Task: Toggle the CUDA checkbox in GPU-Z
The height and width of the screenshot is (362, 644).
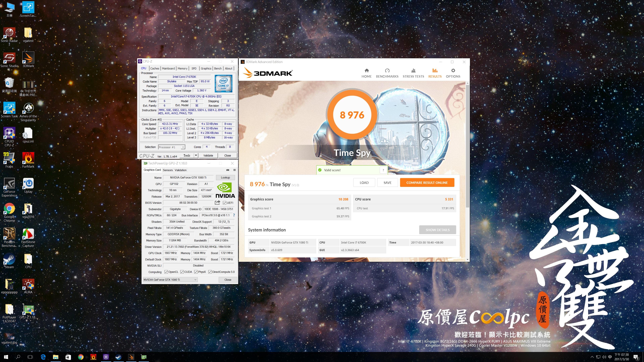Action: [182, 272]
